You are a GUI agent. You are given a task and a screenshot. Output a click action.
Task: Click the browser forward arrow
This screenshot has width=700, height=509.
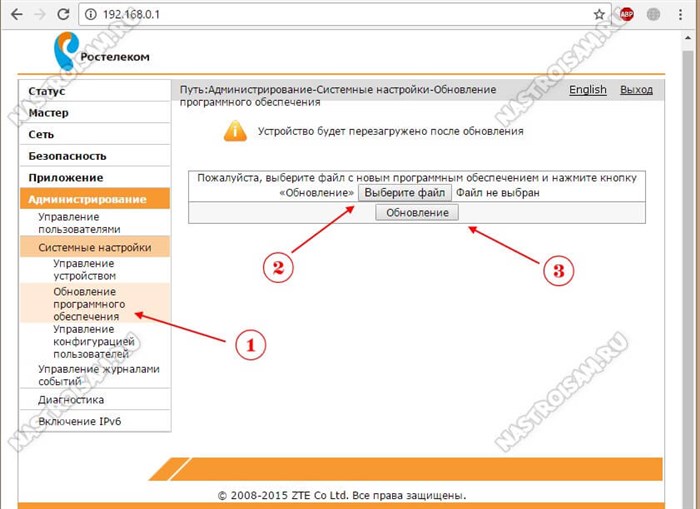[x=40, y=14]
